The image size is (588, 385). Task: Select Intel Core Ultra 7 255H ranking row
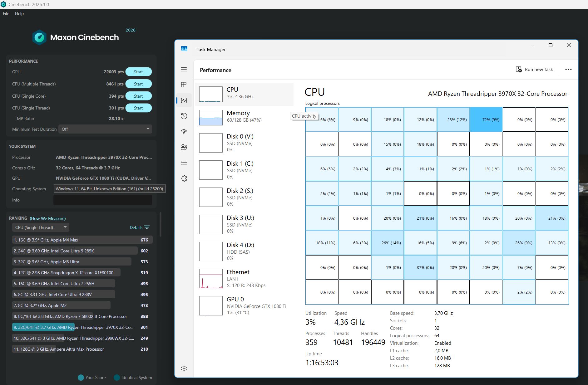pyautogui.click(x=82, y=284)
